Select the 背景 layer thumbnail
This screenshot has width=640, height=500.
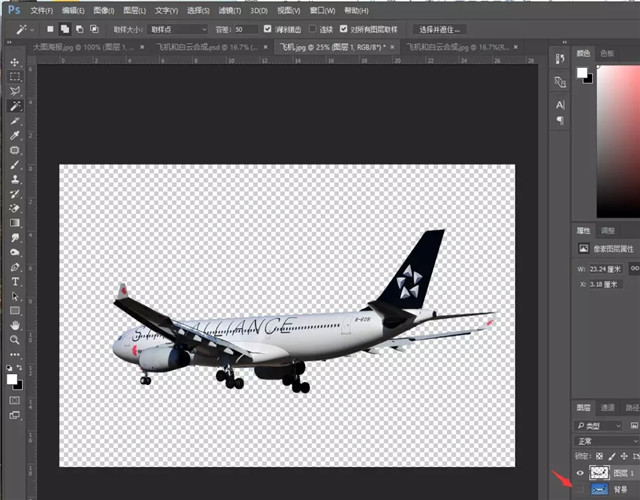600,489
